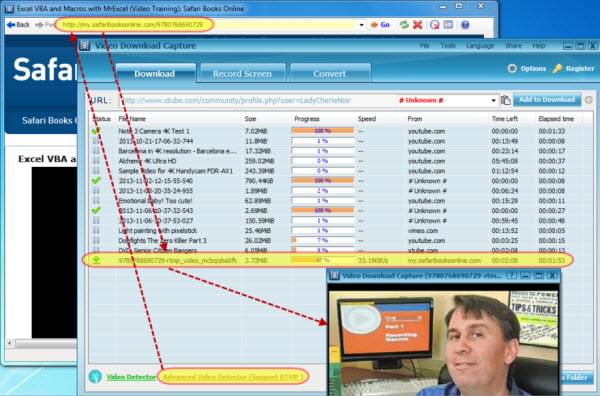The image size is (600, 396).
Task: Open the Share menu
Action: [513, 46]
